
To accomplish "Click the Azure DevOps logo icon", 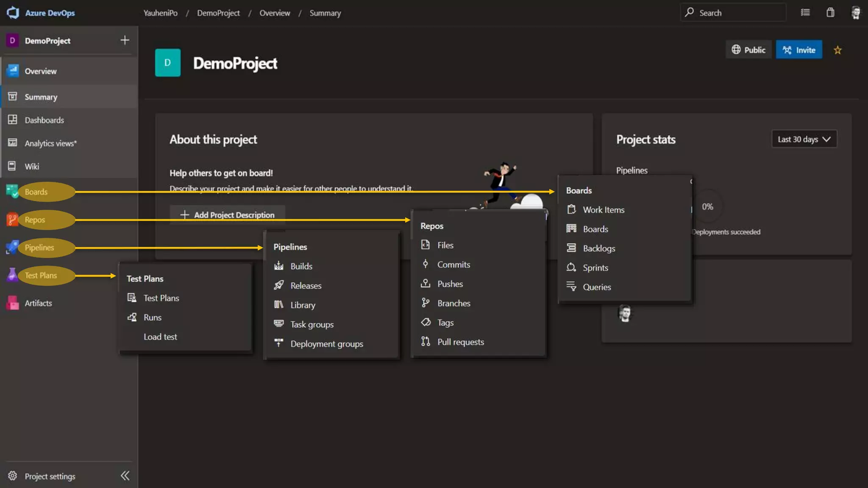I will pyautogui.click(x=13, y=13).
